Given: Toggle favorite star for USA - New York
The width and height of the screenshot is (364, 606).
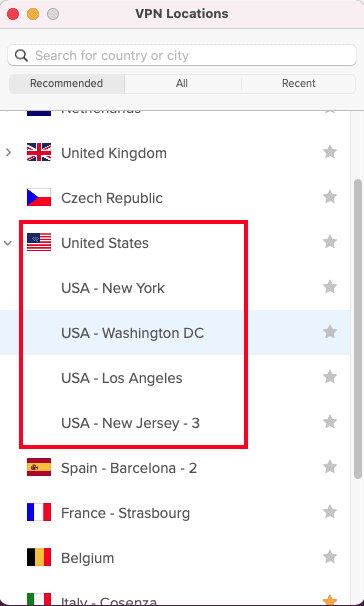Looking at the screenshot, I should (330, 287).
